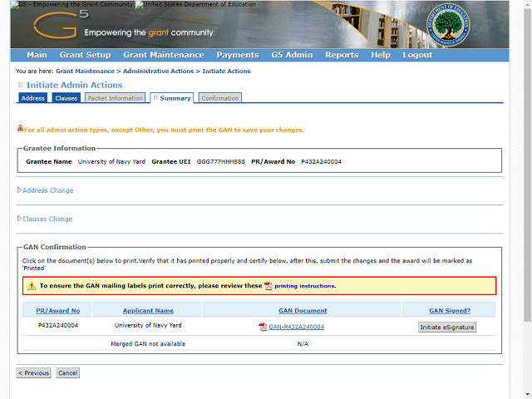Sort by the GAN Signed? column header
This screenshot has width=532, height=399.
[450, 310]
